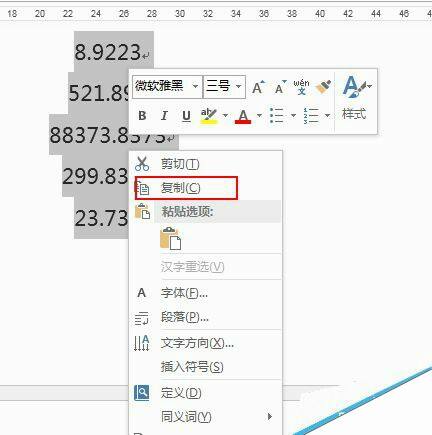Choose 复制(C) from context menu

(205, 188)
